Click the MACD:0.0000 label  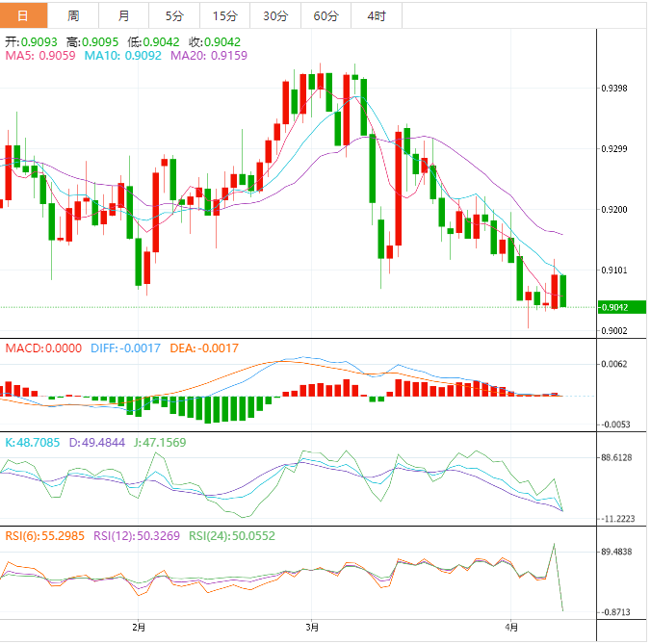tap(43, 348)
